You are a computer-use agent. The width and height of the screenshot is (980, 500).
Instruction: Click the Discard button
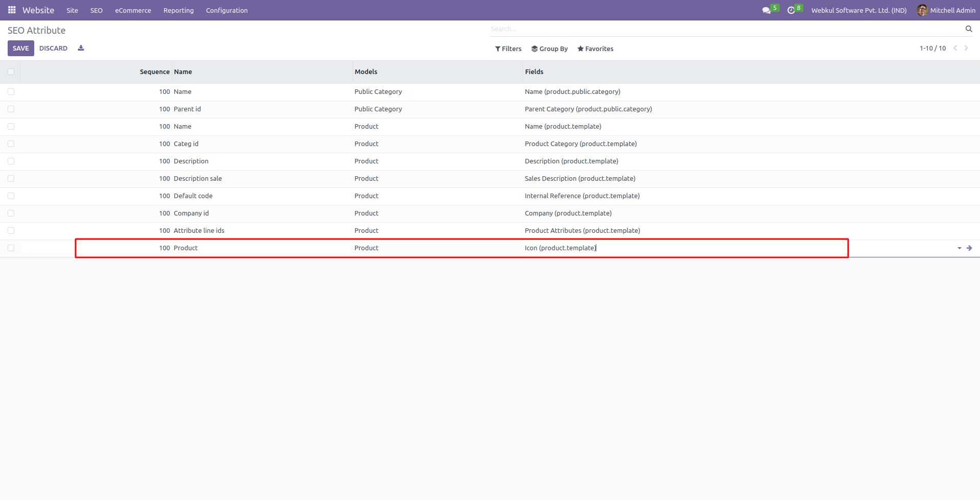point(54,49)
